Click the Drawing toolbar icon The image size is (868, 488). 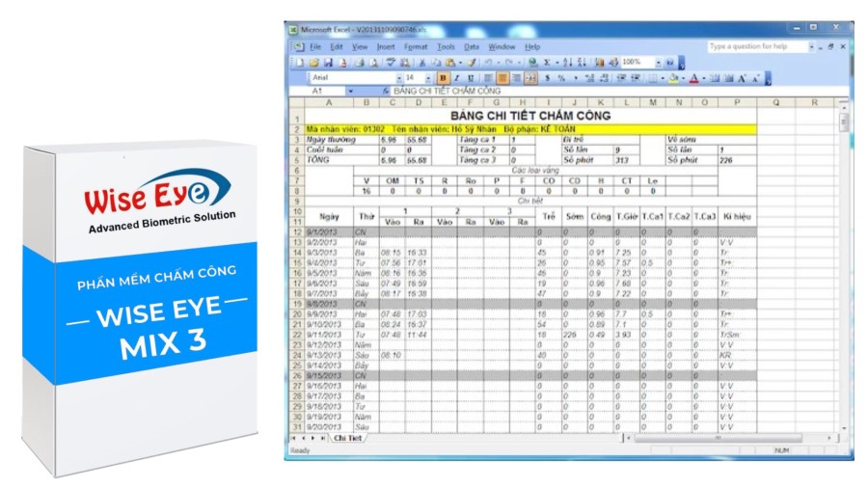click(x=613, y=63)
